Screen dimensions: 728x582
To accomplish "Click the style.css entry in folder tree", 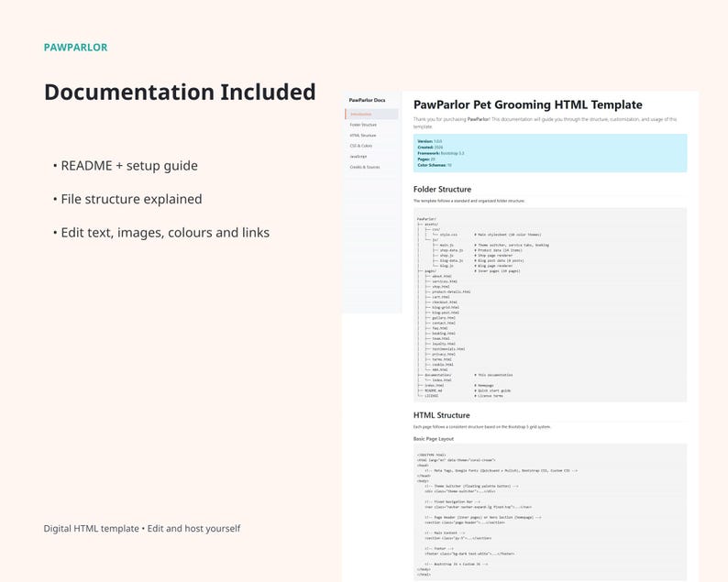I will (448, 235).
